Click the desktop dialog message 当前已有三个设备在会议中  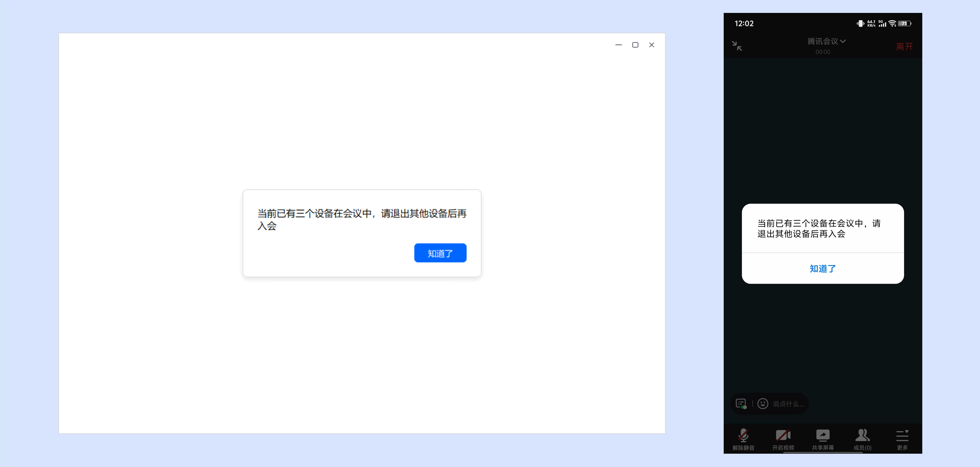coord(362,220)
